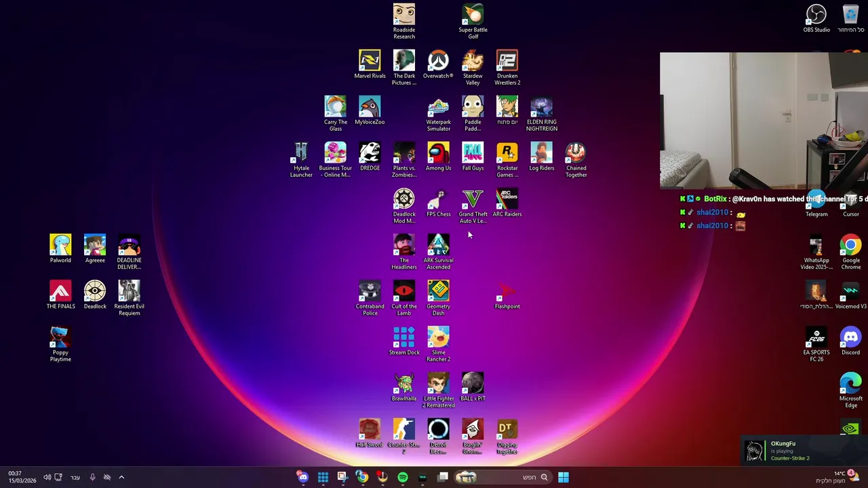Launch Grand Theft Auto V shortcut

pos(473,206)
